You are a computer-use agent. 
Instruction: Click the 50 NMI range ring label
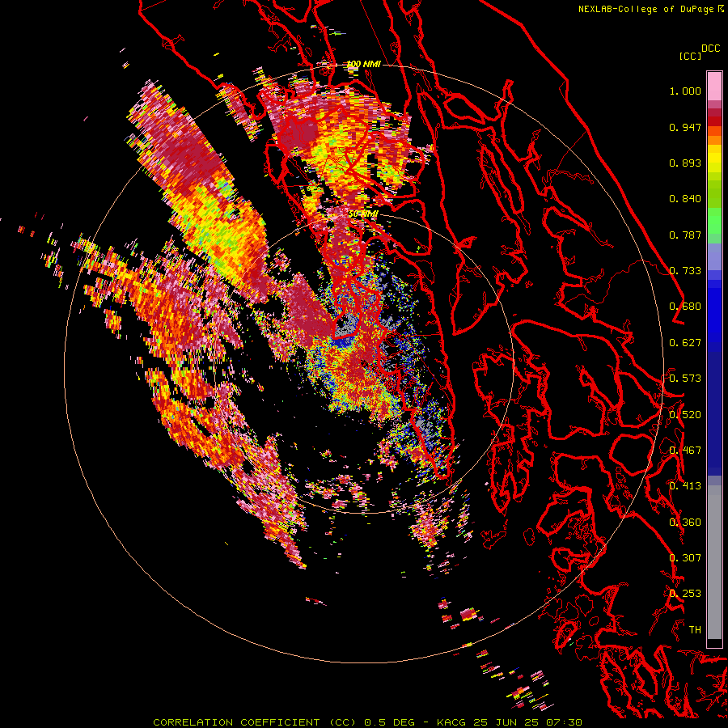[363, 214]
